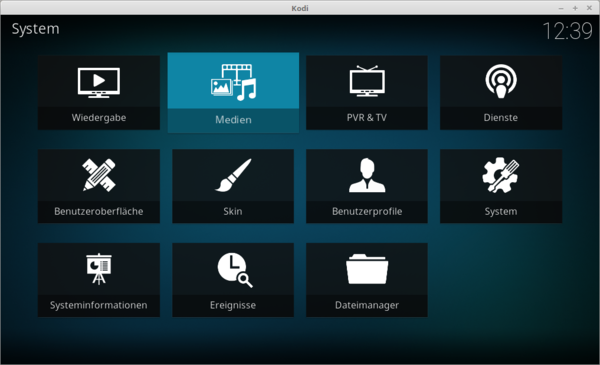Viewport: 600px width, 365px height.
Task: Open the Skin paintbrush tile
Action: click(x=233, y=186)
